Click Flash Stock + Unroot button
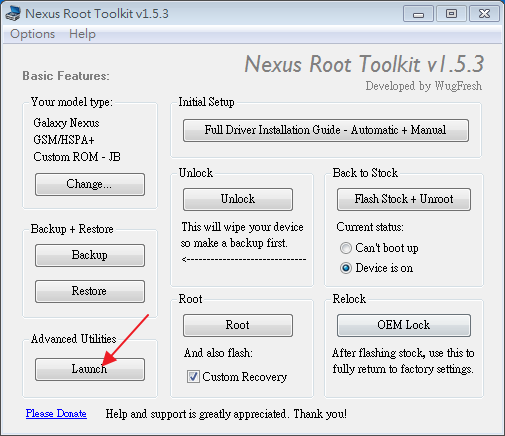Image resolution: width=505 pixels, height=436 pixels. tap(404, 199)
